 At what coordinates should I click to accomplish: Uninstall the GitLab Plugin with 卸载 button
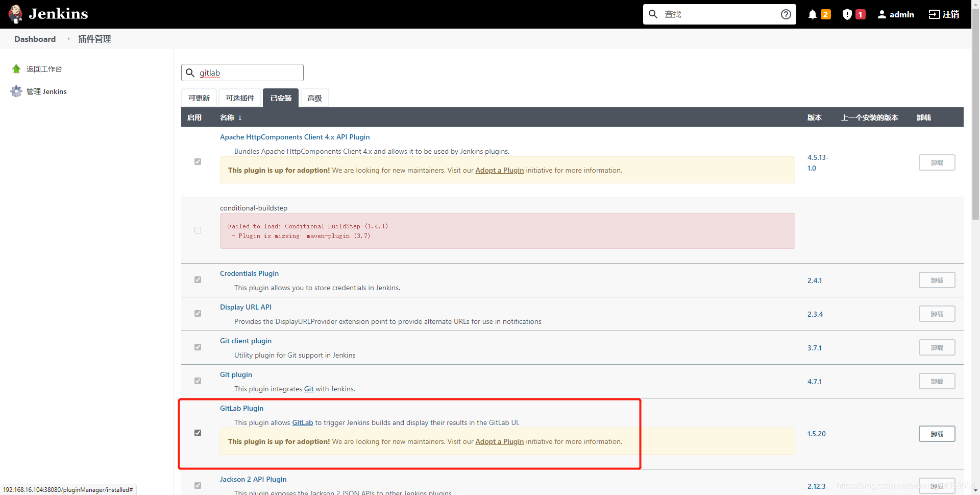click(937, 434)
